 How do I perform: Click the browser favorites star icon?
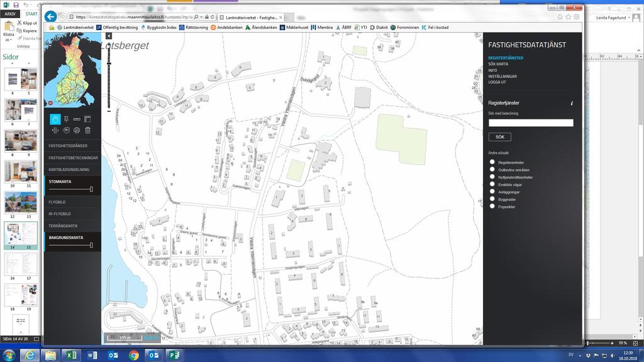pyautogui.click(x=568, y=17)
